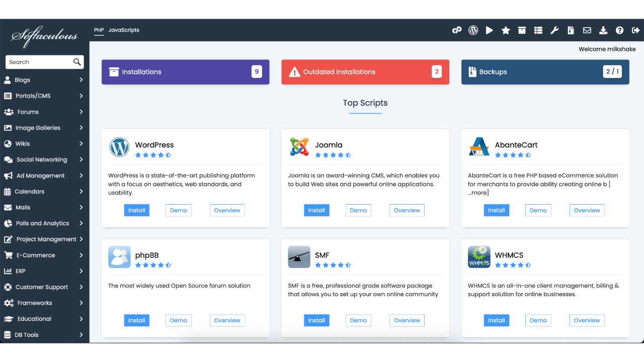Switch to the PHP tab
Viewport: 644px width, 362px height.
99,30
